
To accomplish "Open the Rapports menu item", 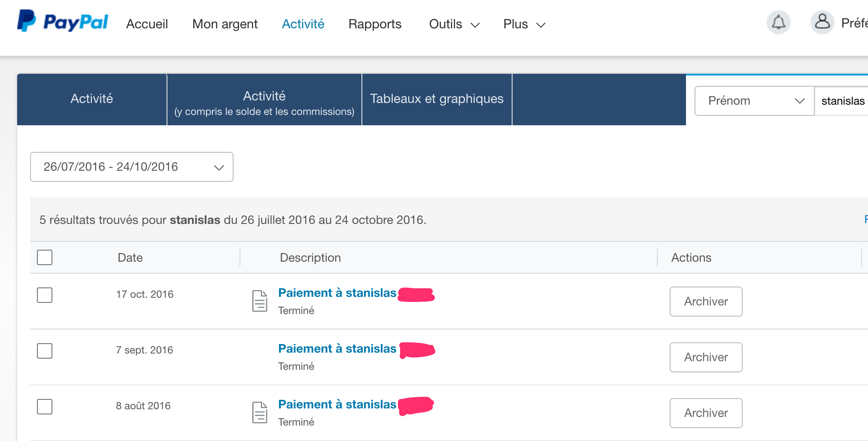I will pos(375,24).
